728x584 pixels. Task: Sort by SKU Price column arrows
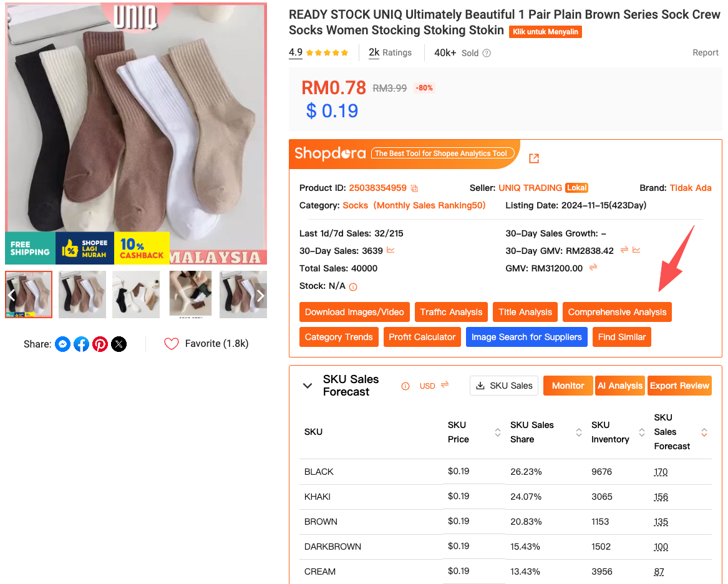[x=498, y=432]
